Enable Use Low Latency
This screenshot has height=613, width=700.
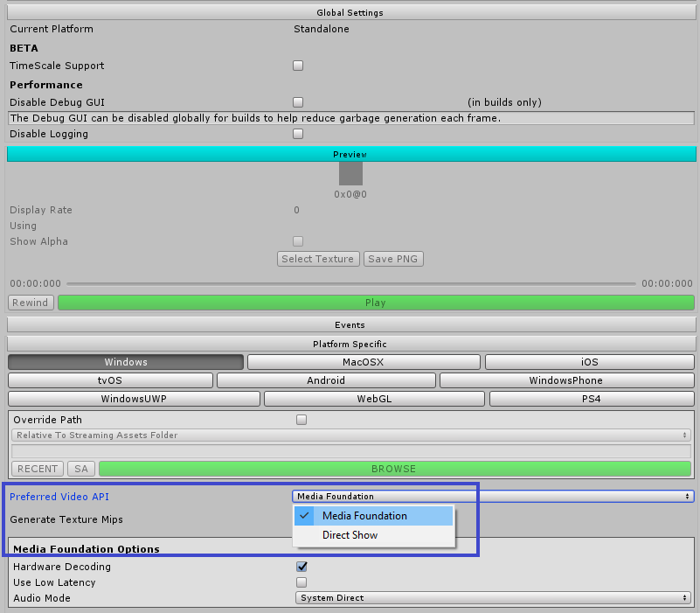click(301, 582)
